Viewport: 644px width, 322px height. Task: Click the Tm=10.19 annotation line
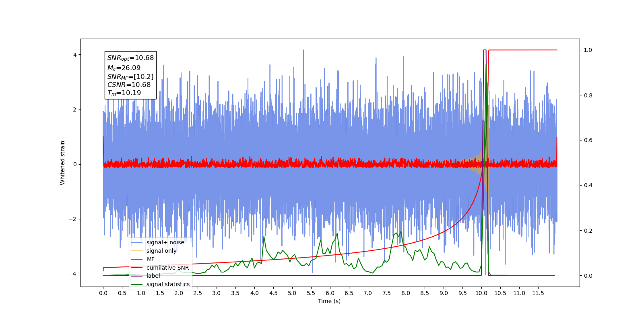pos(124,93)
